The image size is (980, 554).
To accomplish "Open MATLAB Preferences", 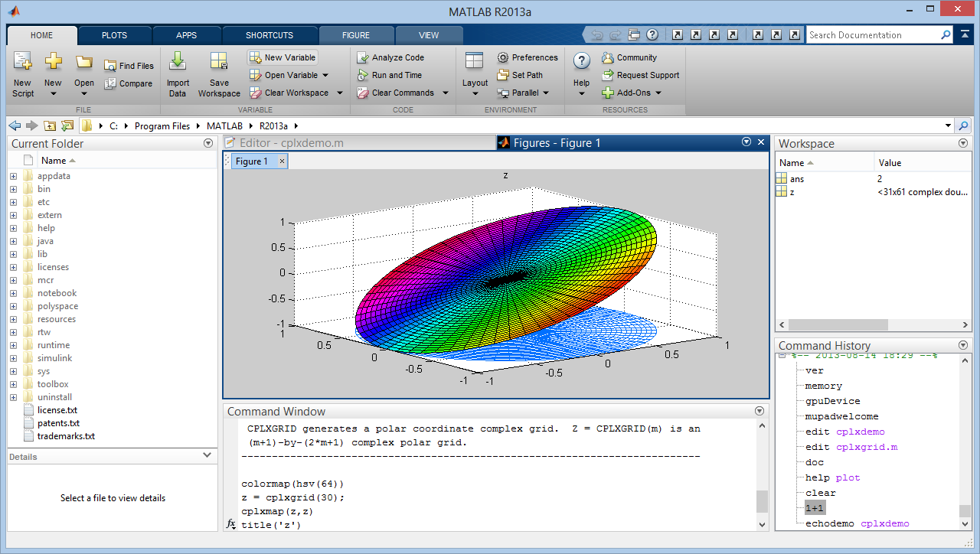I will click(528, 57).
